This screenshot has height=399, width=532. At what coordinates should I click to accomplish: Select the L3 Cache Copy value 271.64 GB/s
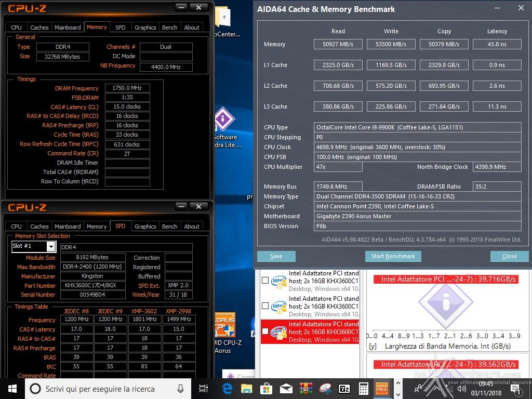pos(444,107)
